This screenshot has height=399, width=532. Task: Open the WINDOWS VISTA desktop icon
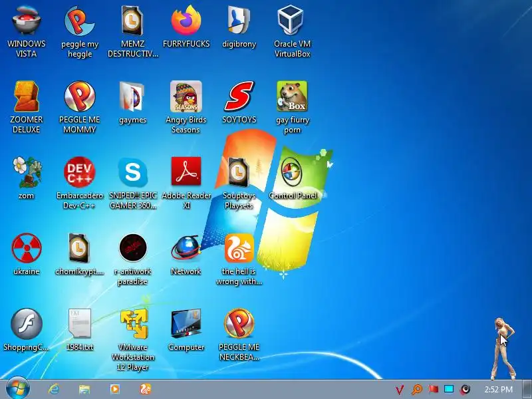click(x=27, y=21)
